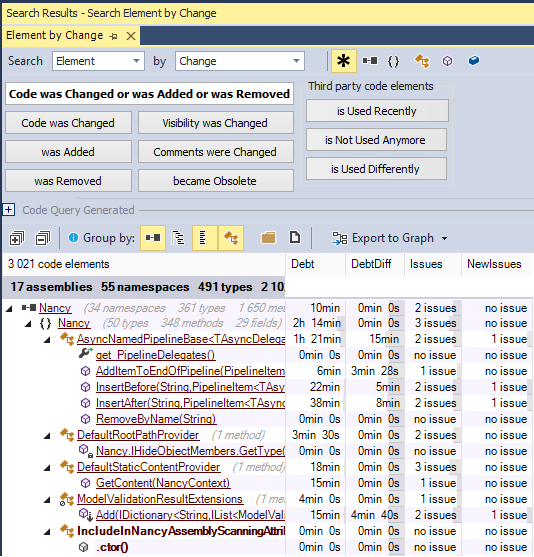Open the Search Element dropdown

pos(98,61)
